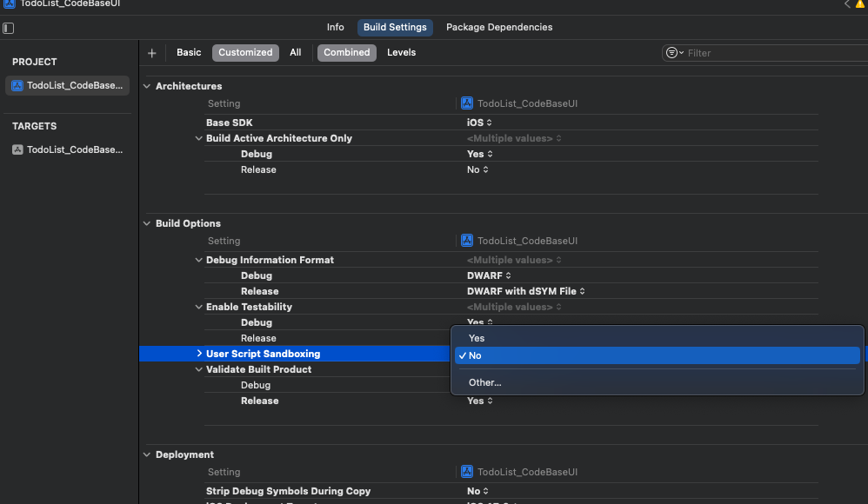This screenshot has width=868, height=504.
Task: Open DWARF with dSYM File dropdown
Action: [x=526, y=291]
